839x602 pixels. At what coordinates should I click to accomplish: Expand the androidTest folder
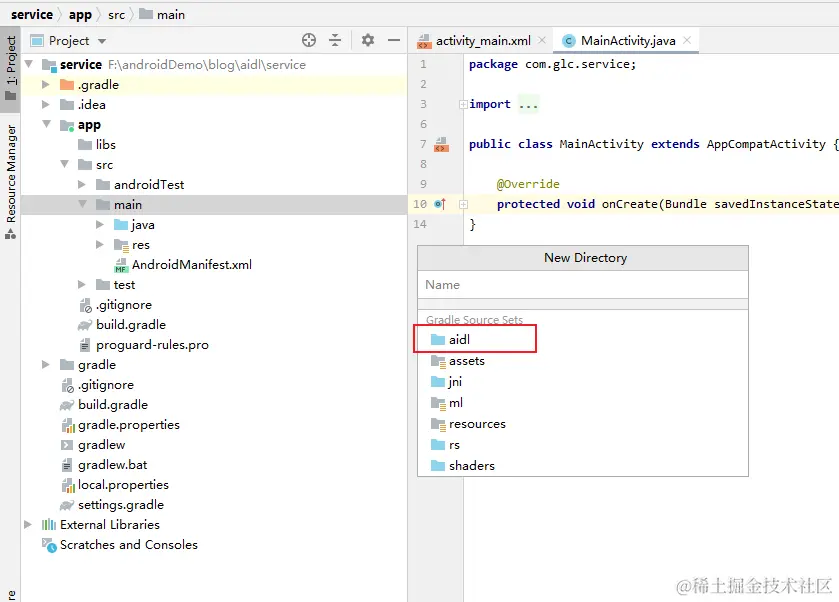point(82,185)
